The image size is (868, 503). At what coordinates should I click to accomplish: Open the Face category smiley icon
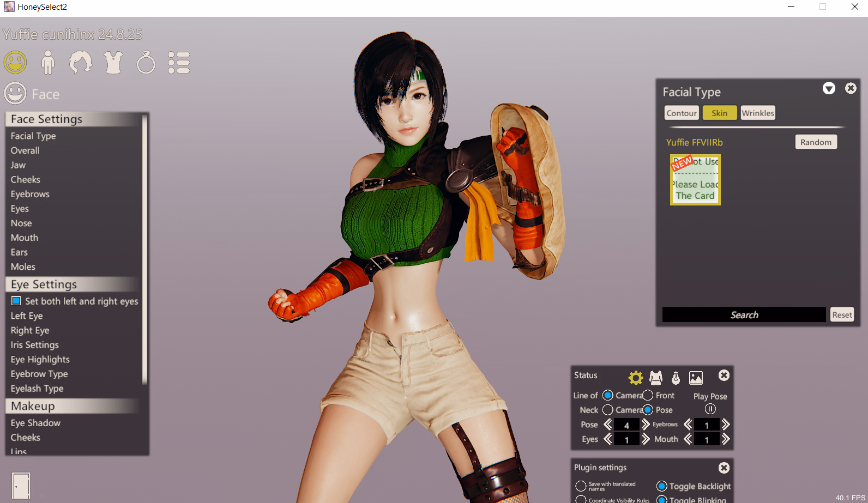(15, 63)
